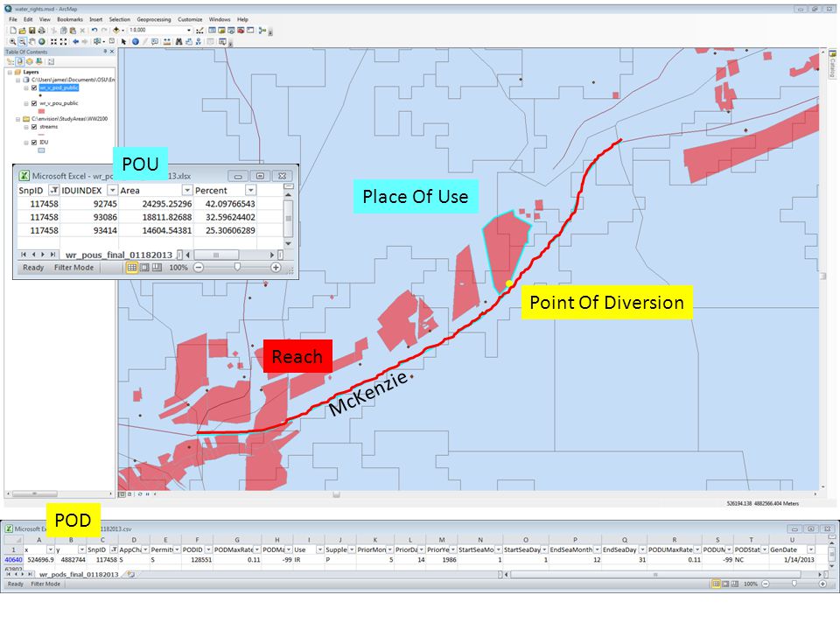Click List By Selection icon
This screenshot has width=840, height=630.
click(38, 61)
